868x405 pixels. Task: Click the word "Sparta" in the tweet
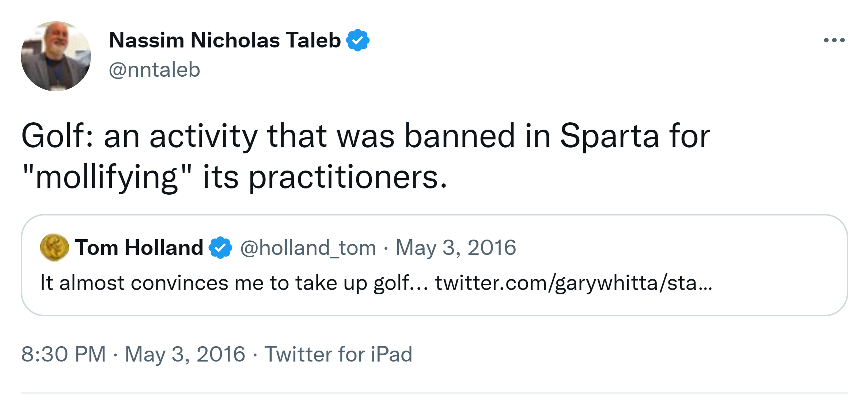pos(609,136)
